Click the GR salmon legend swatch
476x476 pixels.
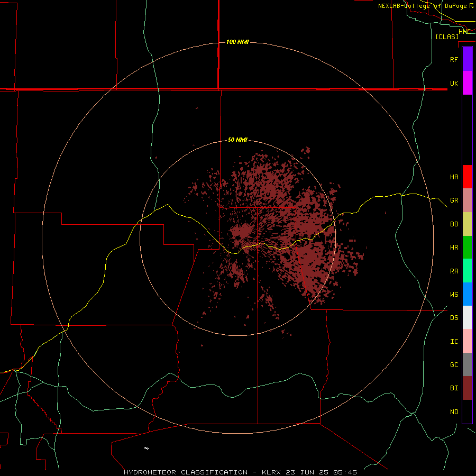pyautogui.click(x=467, y=200)
